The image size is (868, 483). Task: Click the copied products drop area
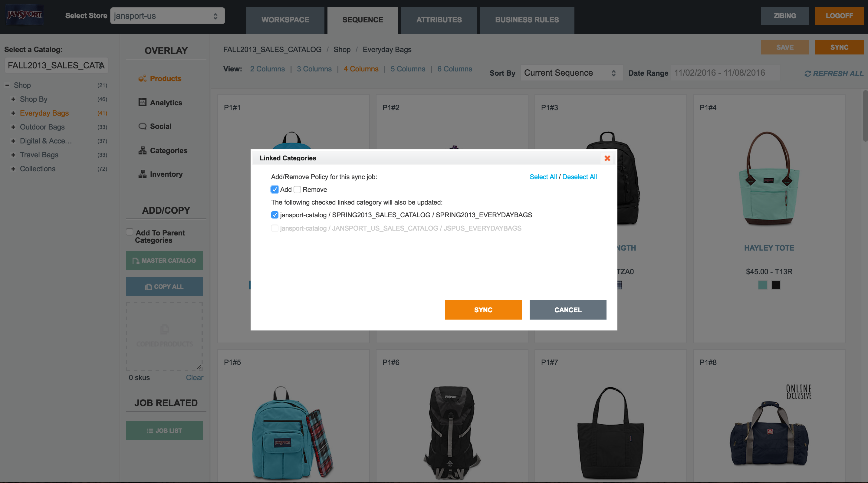tap(164, 337)
